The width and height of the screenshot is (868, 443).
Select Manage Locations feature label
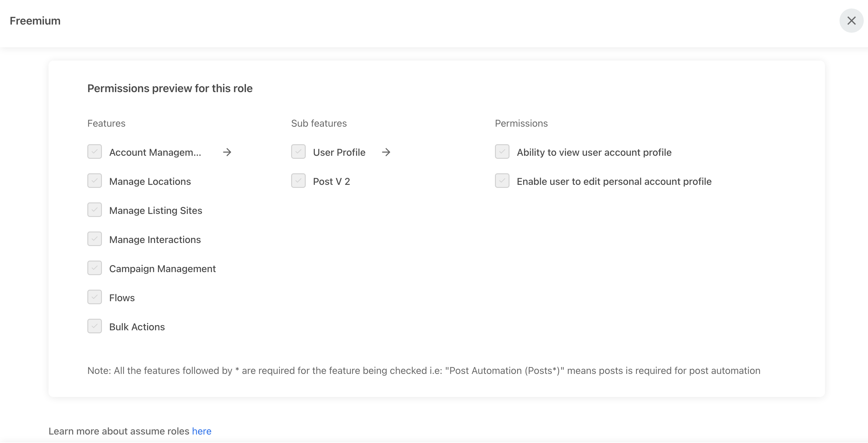[x=150, y=182]
